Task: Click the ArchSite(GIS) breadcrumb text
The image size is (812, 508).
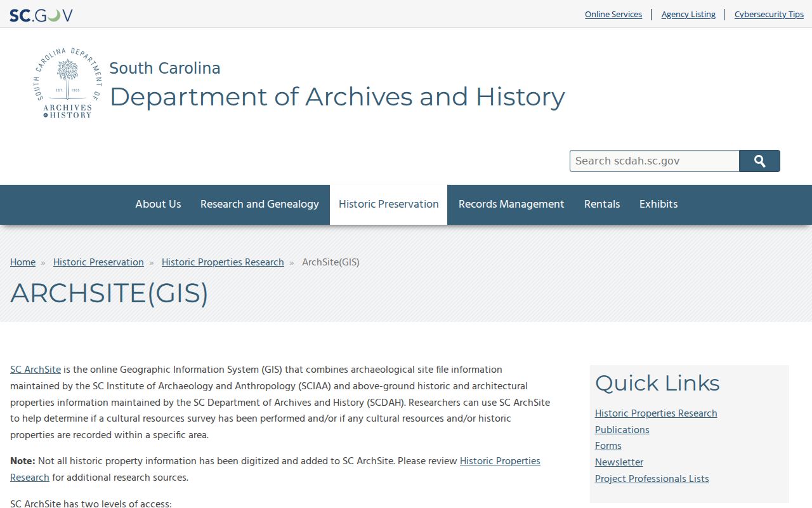Action: [x=331, y=262]
